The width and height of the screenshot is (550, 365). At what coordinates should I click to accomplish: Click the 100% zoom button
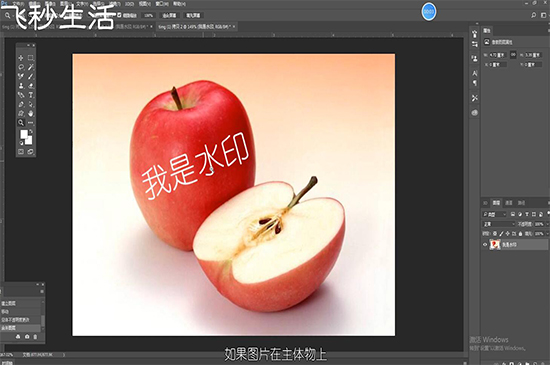[149, 15]
